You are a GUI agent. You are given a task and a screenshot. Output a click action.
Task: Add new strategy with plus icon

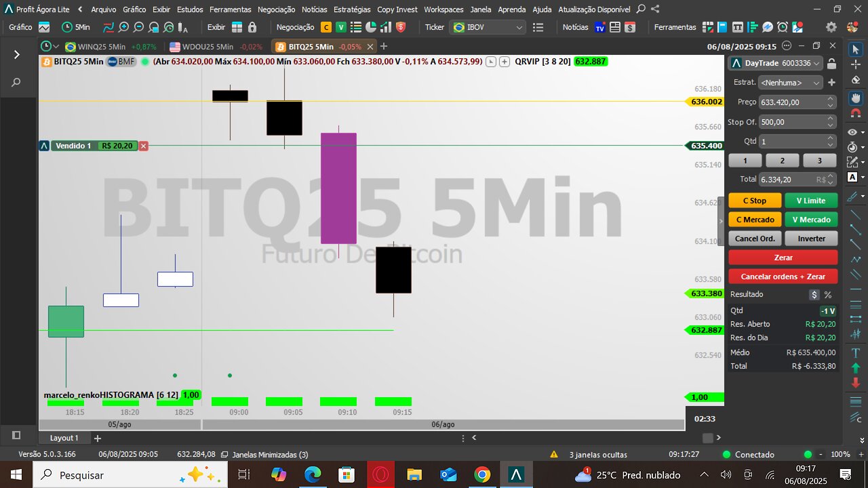click(832, 82)
